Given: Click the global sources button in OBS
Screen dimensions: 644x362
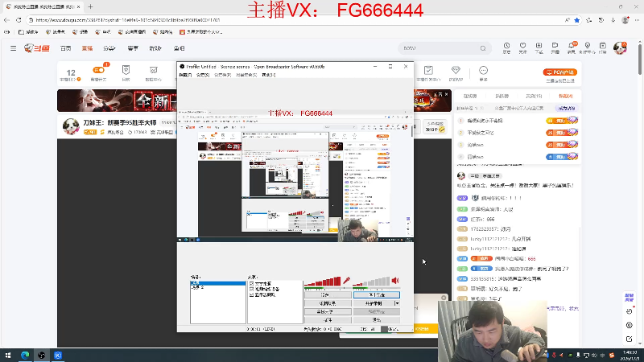Looking at the screenshot, I should pyautogui.click(x=328, y=312).
